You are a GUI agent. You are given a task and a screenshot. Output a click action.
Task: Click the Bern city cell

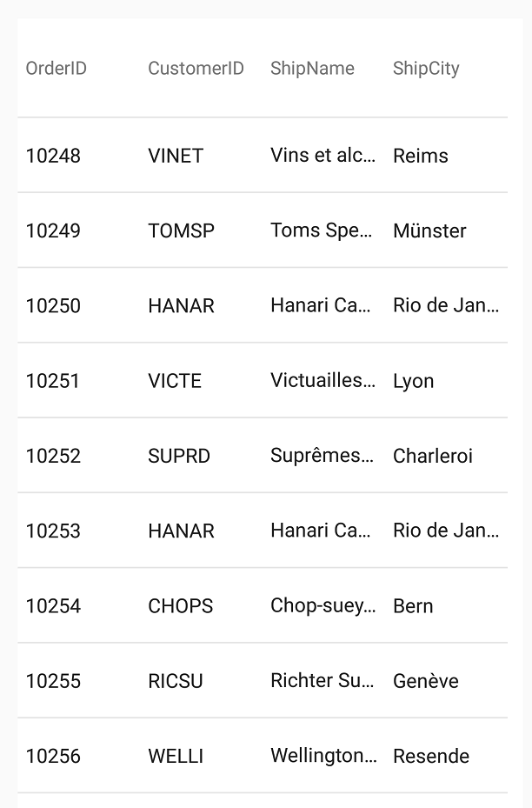tap(413, 606)
